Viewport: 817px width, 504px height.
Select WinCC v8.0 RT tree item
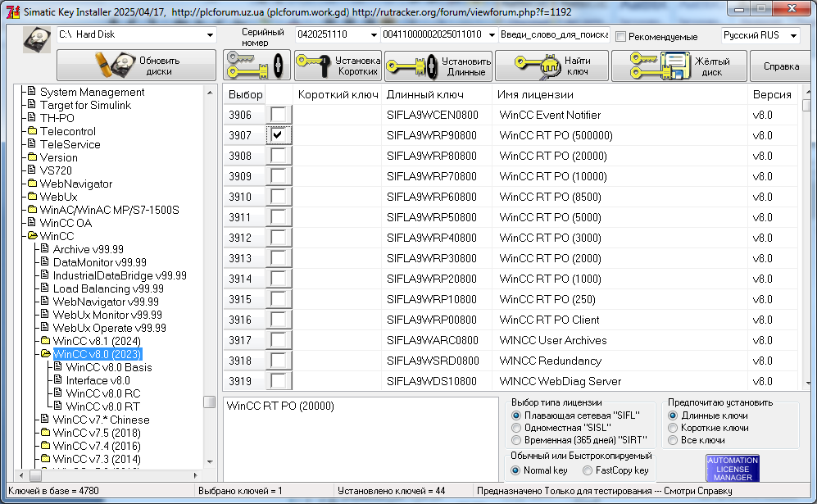[x=102, y=406]
